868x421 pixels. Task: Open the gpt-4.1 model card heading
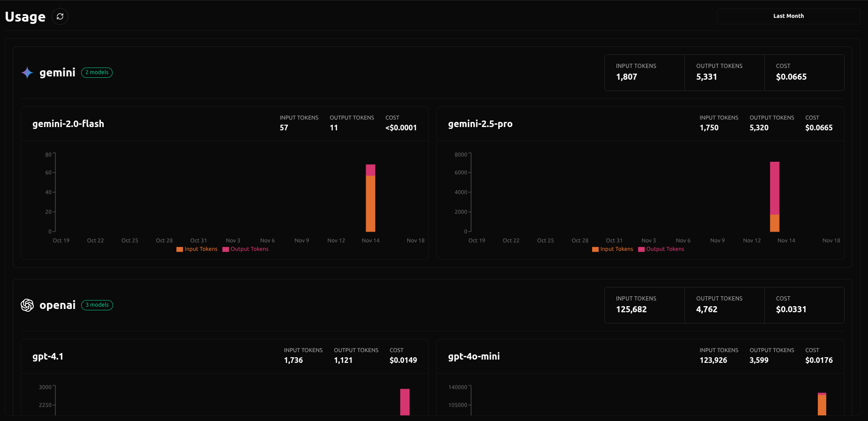point(48,356)
